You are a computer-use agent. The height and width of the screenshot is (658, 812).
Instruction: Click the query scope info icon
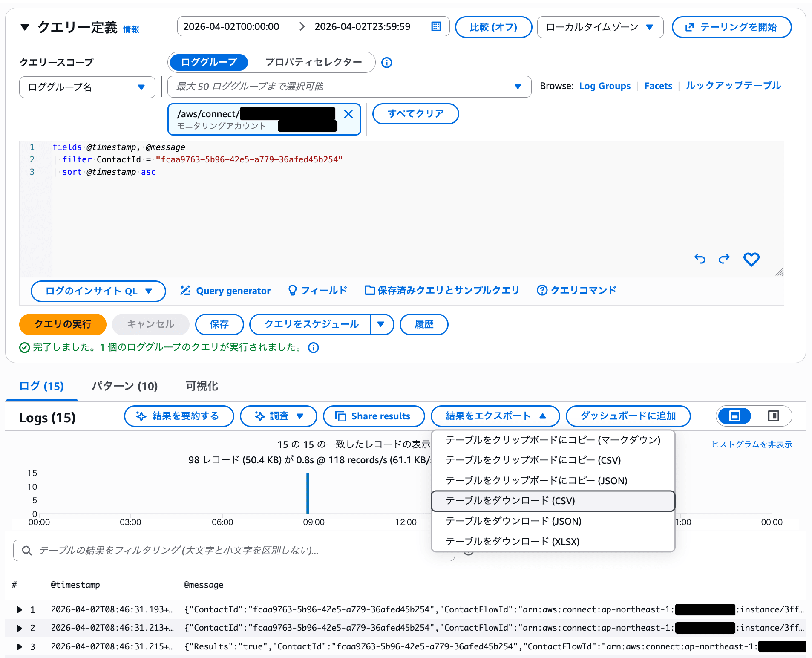click(386, 63)
